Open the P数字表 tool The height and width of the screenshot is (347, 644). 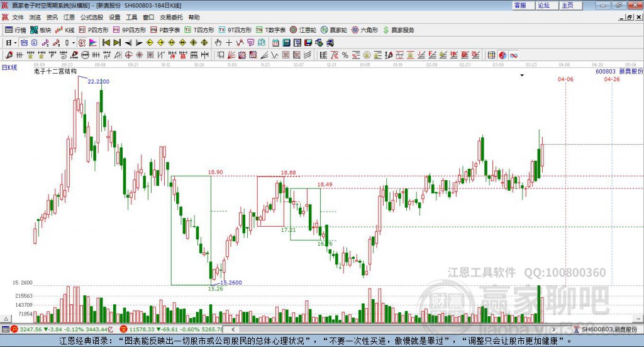165,30
